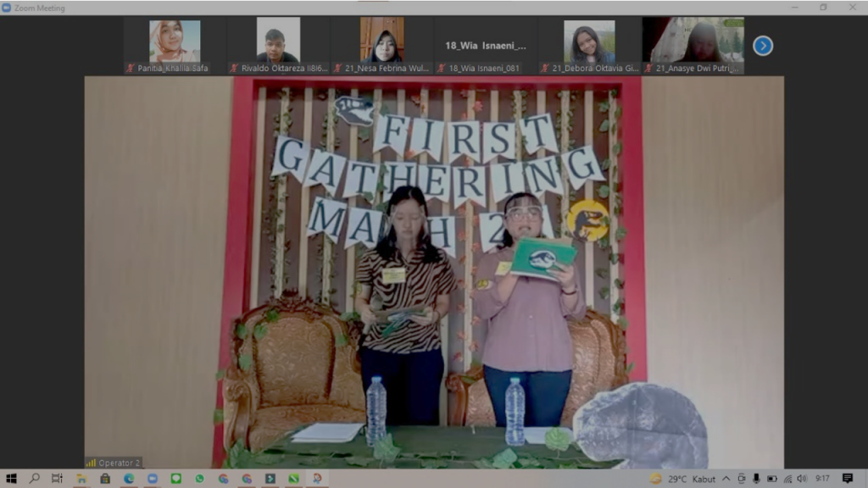Open the Wi-Fi network flyout
The height and width of the screenshot is (488, 868).
coord(787,479)
